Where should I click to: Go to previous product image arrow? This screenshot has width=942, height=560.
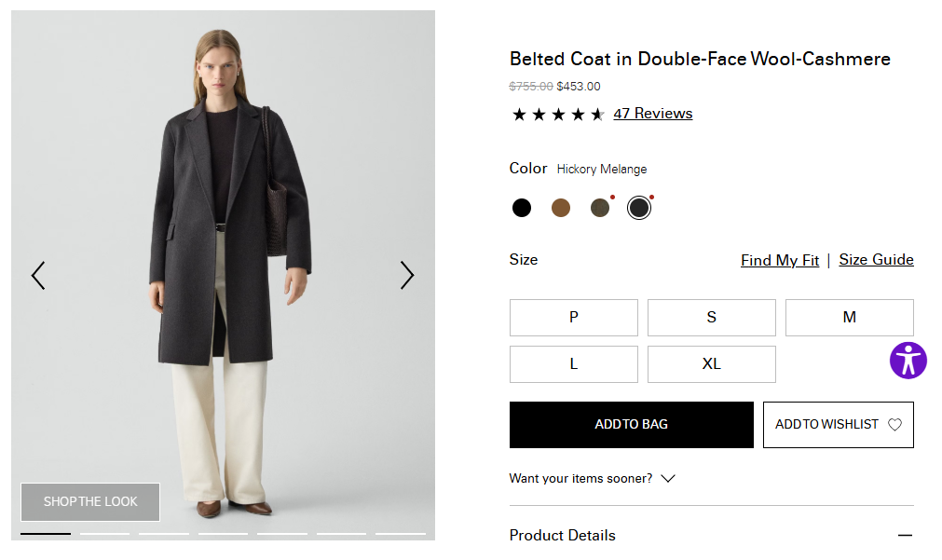click(38, 275)
